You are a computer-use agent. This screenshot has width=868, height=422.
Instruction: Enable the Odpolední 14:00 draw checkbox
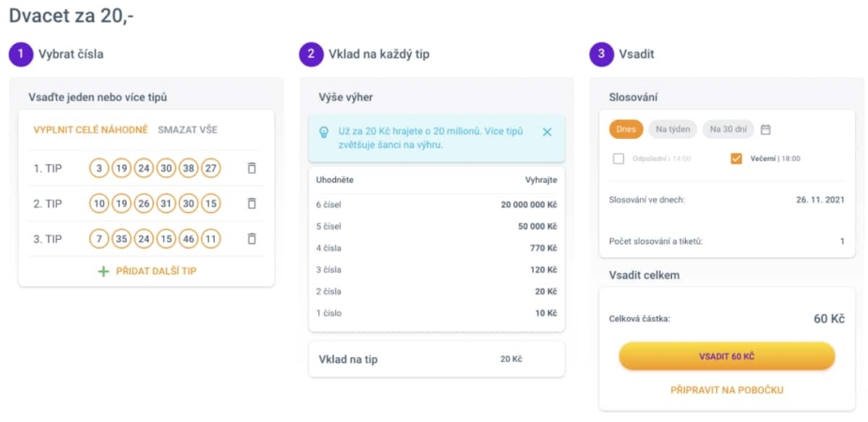619,158
